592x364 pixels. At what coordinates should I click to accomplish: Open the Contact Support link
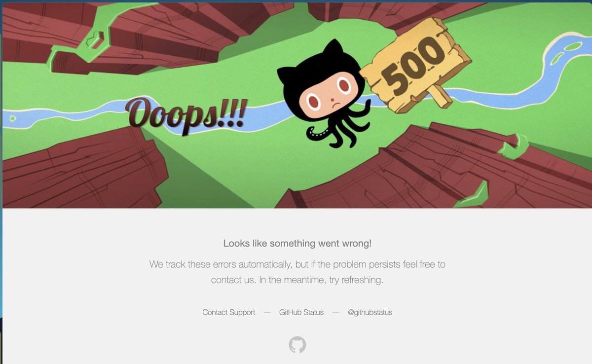point(229,312)
